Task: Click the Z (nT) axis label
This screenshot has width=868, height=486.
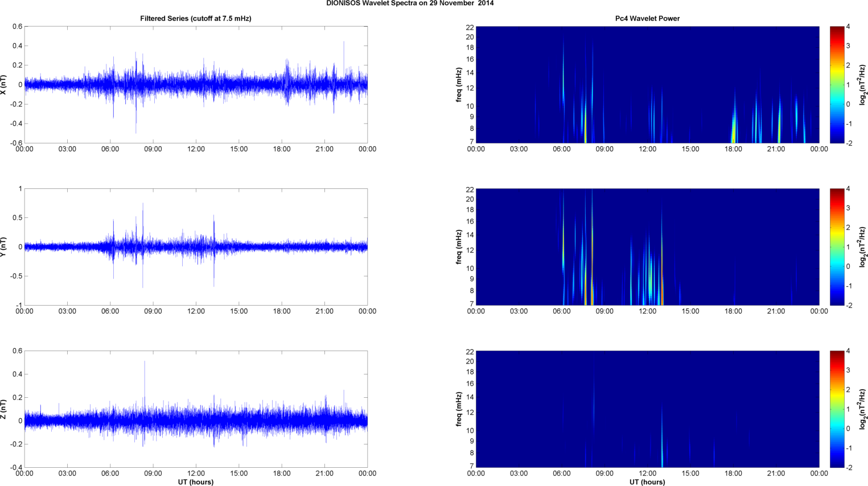Action: click(x=4, y=409)
